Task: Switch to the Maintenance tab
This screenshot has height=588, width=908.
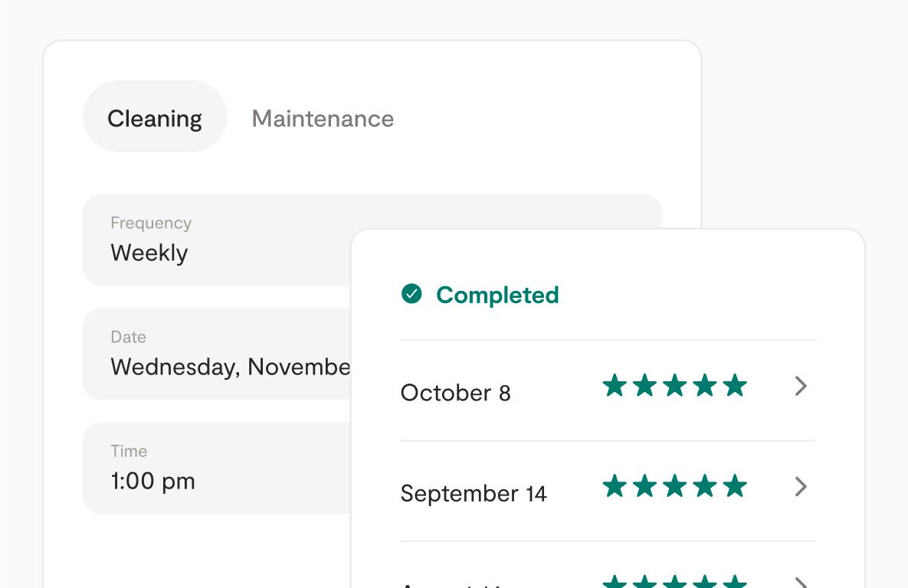Action: 322,119
